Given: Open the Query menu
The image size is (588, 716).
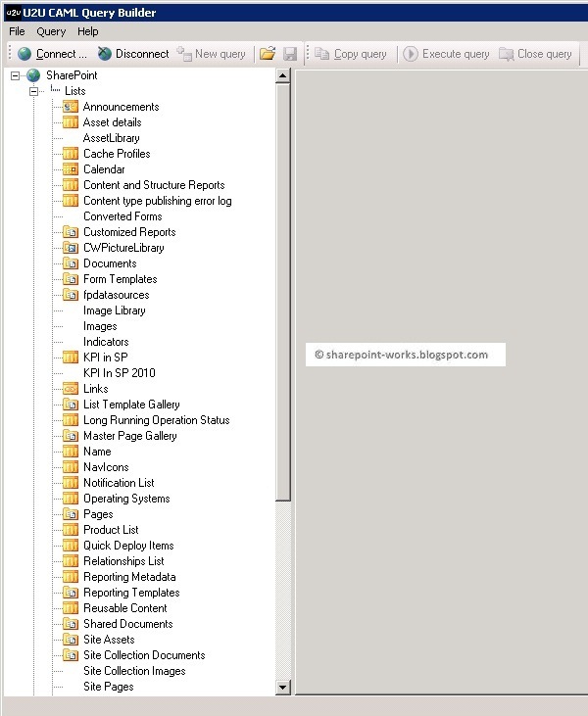Looking at the screenshot, I should [x=51, y=31].
